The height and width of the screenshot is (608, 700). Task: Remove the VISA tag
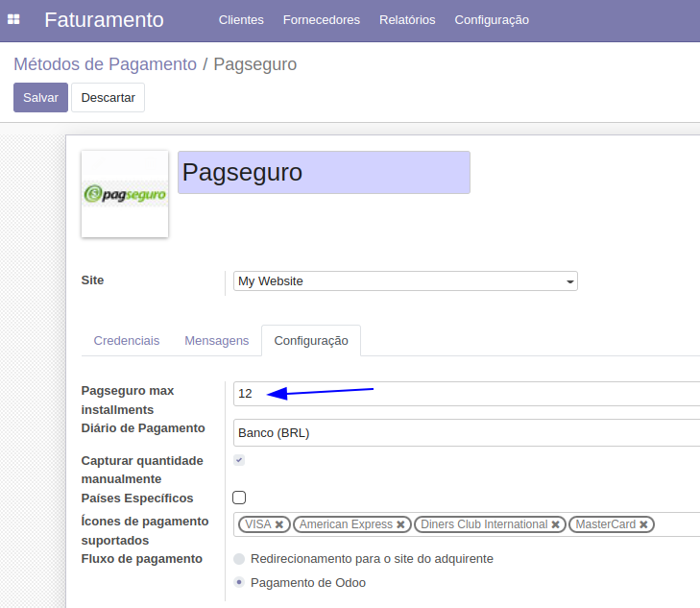(x=279, y=524)
